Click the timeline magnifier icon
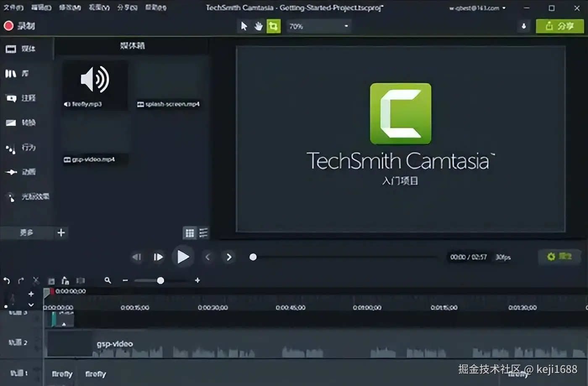The height and width of the screenshot is (386, 588). coord(108,280)
